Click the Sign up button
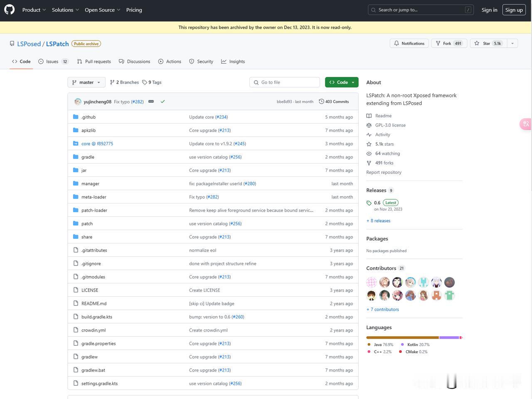532x399 pixels. click(x=514, y=10)
